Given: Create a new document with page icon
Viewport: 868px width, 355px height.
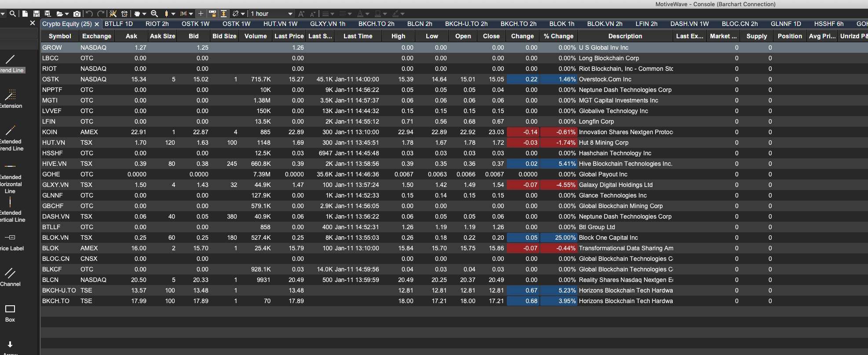Looking at the screenshot, I should 25,14.
